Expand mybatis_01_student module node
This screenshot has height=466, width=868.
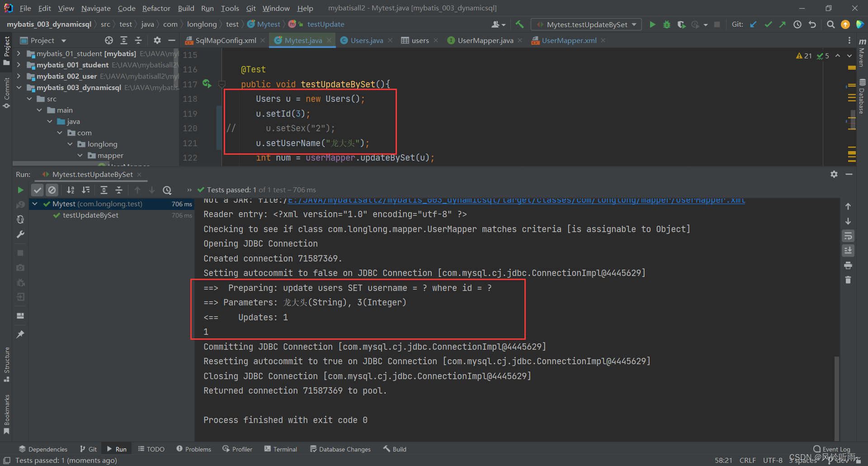[x=19, y=53]
